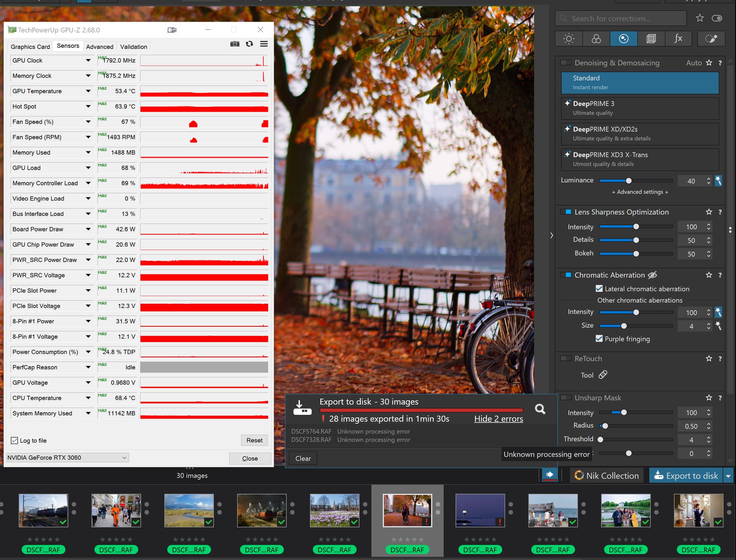This screenshot has width=736, height=560.
Task: Click the GPU-Z refresh sensors icon
Action: click(249, 44)
